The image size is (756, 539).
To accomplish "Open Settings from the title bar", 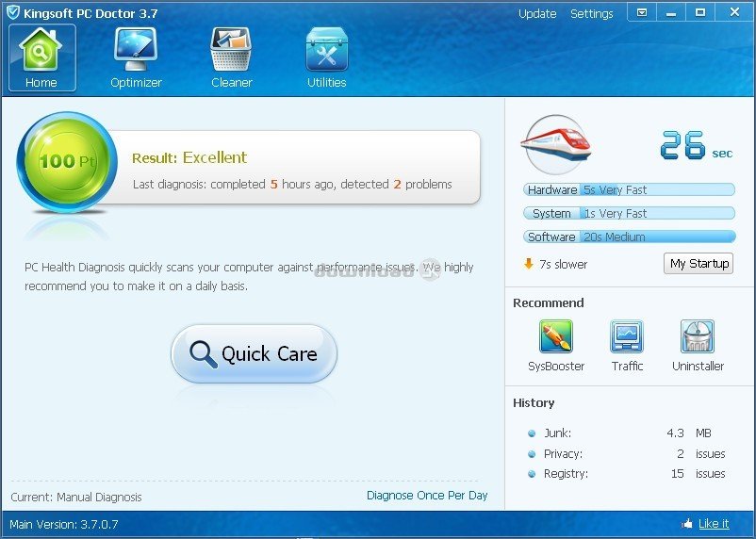I will (x=592, y=13).
